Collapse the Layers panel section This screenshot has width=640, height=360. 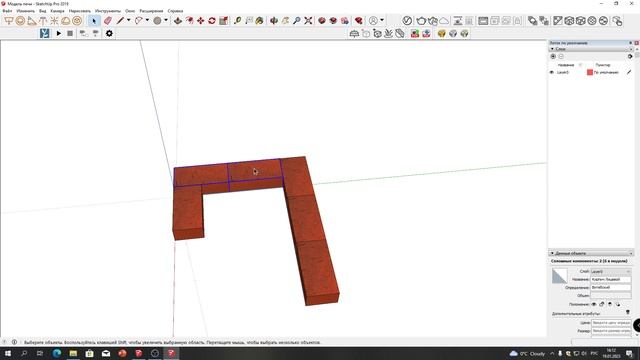tap(552, 49)
